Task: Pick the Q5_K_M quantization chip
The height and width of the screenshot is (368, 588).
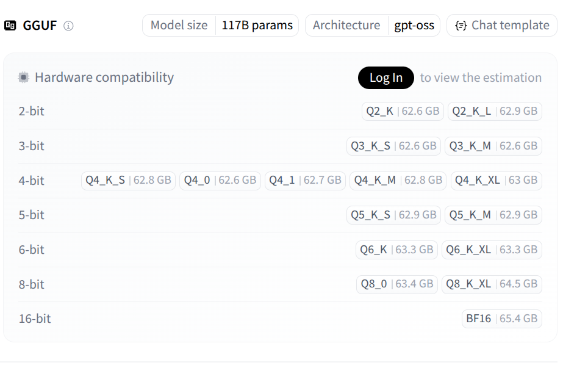Action: click(493, 215)
